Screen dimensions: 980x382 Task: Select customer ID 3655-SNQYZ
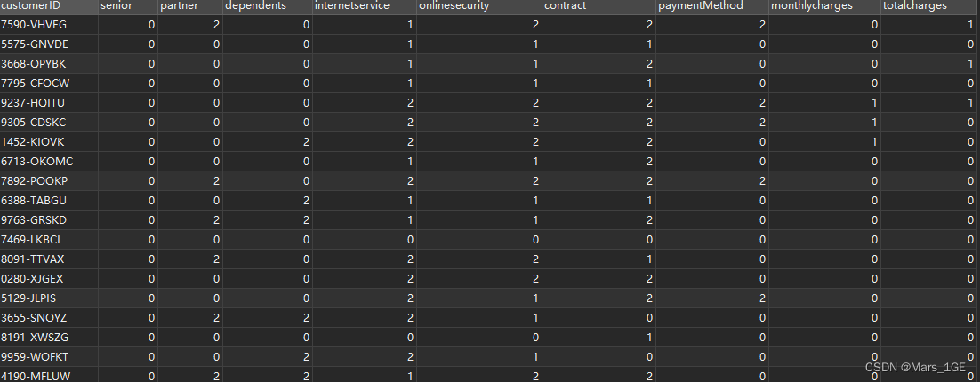point(49,318)
